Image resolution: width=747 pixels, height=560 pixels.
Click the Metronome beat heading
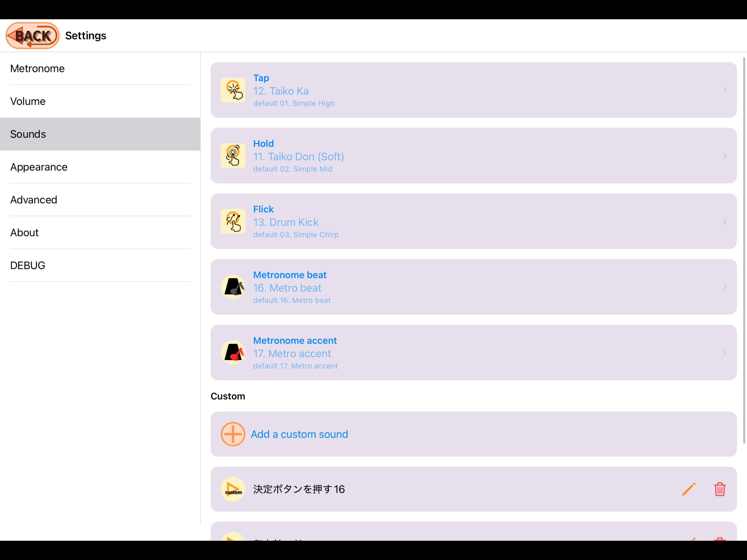290,275
